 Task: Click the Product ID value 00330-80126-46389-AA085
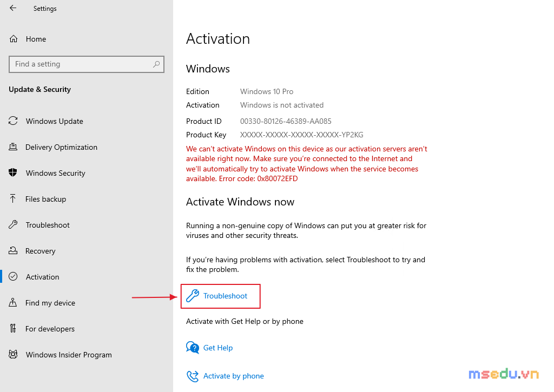point(286,121)
